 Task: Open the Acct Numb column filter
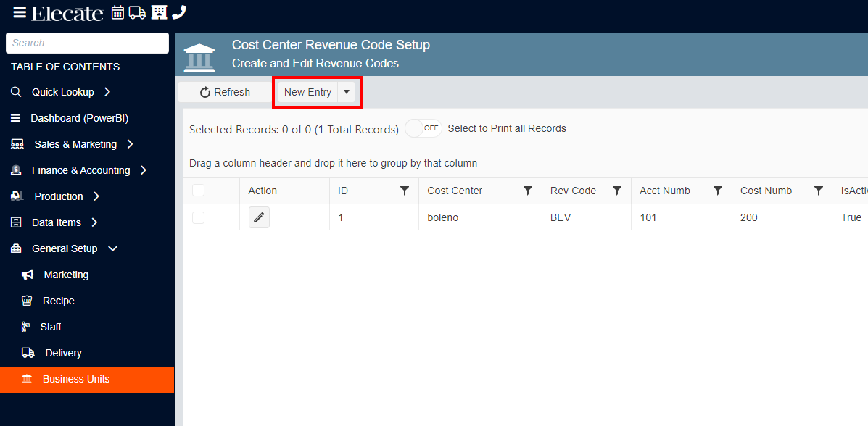tap(718, 191)
